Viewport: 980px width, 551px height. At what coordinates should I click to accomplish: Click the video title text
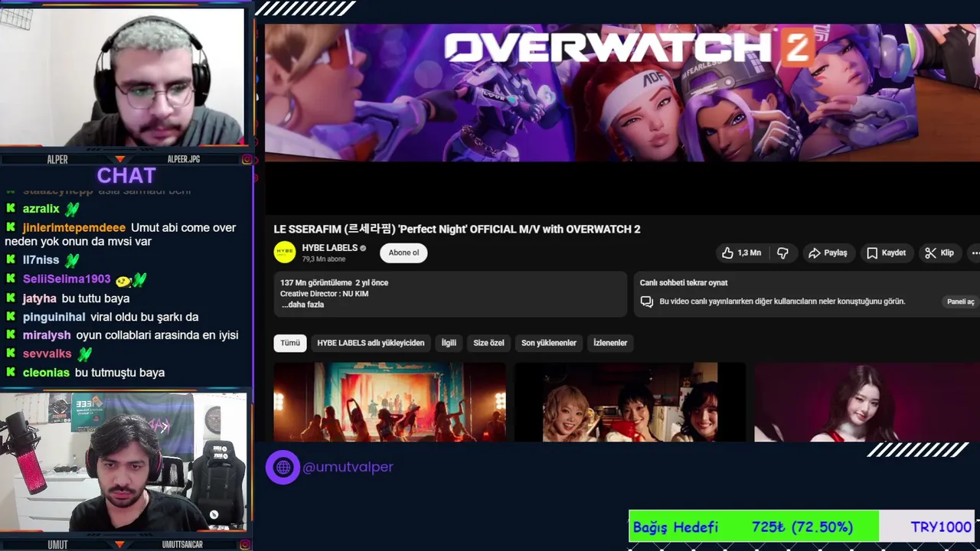tap(457, 229)
